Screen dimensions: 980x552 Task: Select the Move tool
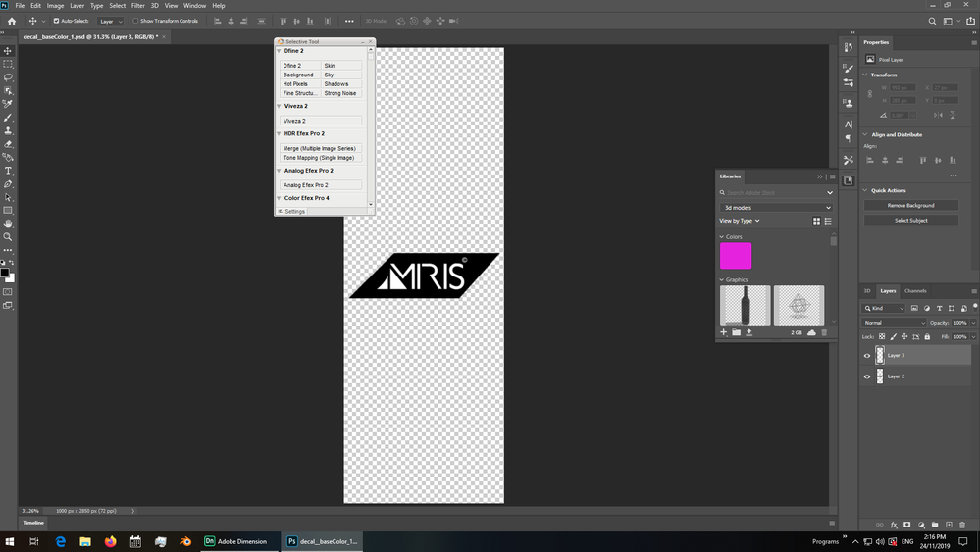pyautogui.click(x=8, y=51)
